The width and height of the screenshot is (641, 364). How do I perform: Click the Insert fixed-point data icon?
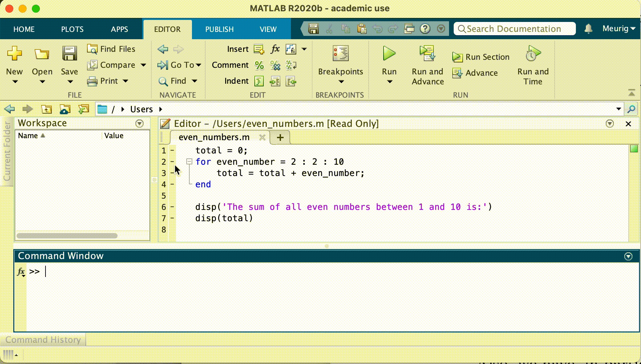point(291,49)
